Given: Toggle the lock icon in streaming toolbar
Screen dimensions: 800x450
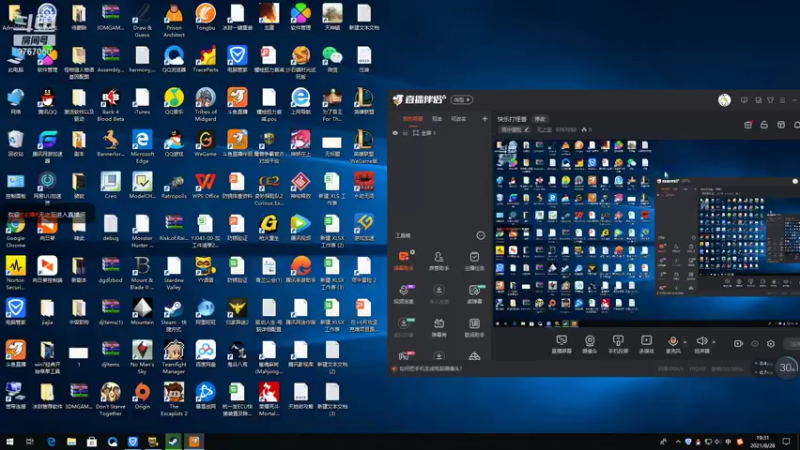Looking at the screenshot, I should (x=764, y=125).
